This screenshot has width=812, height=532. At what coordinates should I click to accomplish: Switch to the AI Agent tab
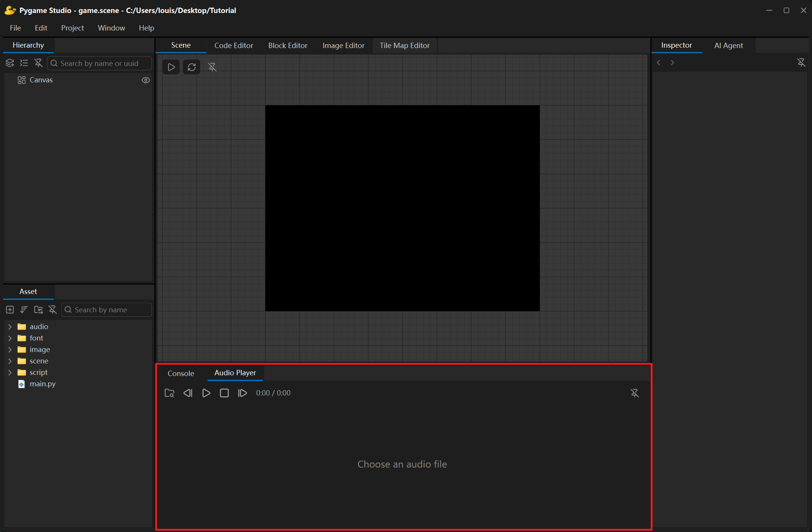729,45
